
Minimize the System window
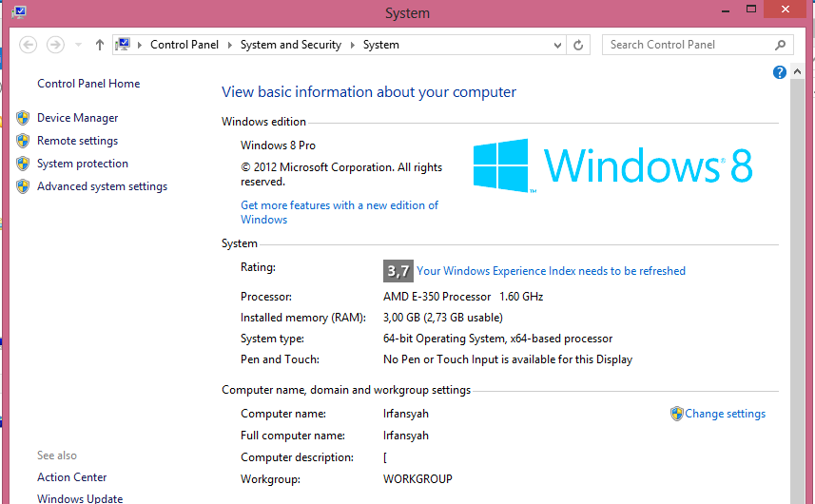(x=726, y=10)
